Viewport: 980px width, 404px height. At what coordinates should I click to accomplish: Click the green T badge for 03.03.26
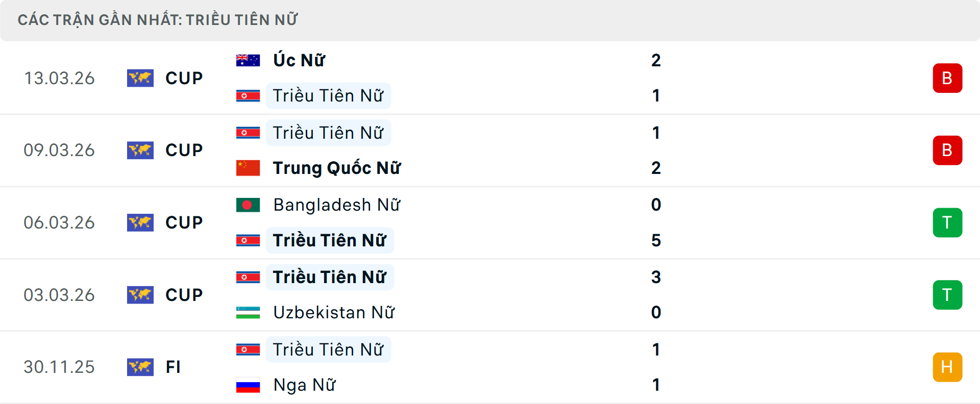click(947, 295)
